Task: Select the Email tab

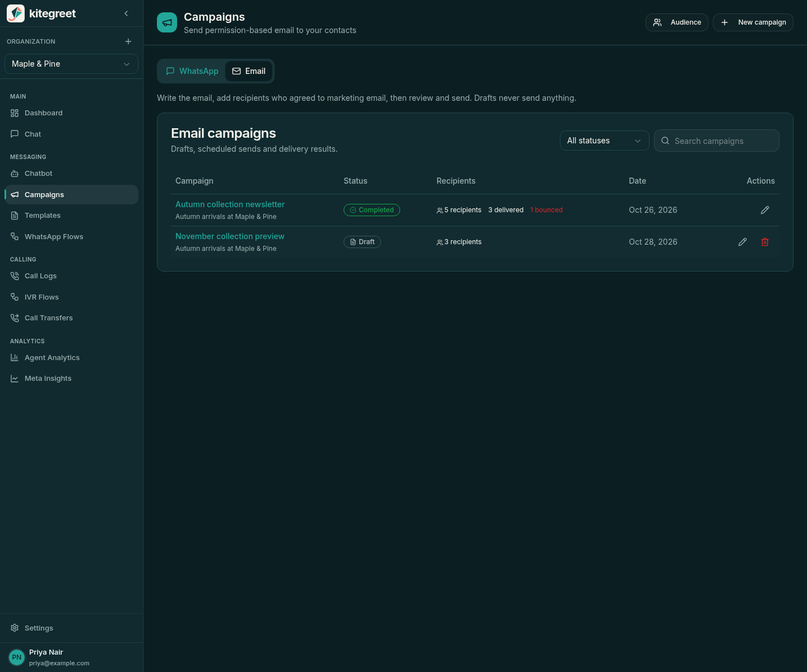Action: pyautogui.click(x=249, y=71)
